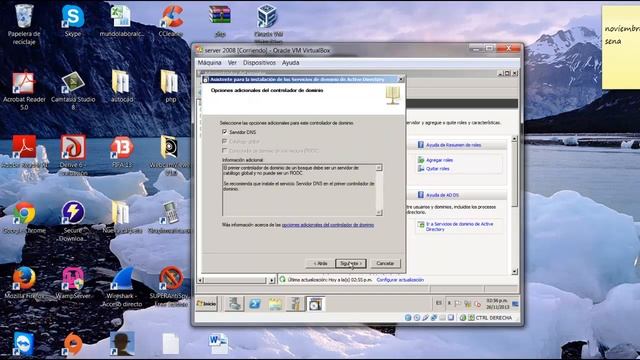The image size is (640, 360).
Task: Close the Active Directory wizard dialog
Action: [x=401, y=79]
